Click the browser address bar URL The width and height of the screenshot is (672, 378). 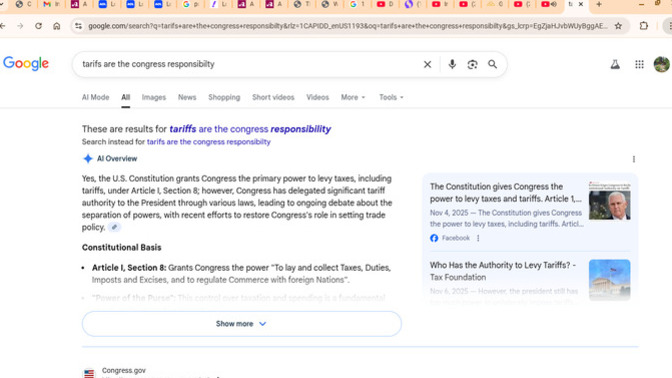(347, 26)
